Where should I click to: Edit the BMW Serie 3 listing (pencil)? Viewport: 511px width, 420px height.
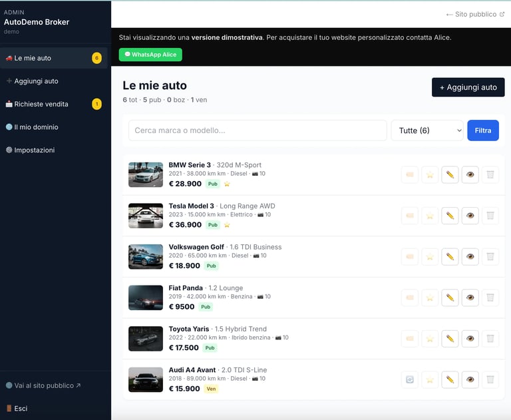[450, 175]
